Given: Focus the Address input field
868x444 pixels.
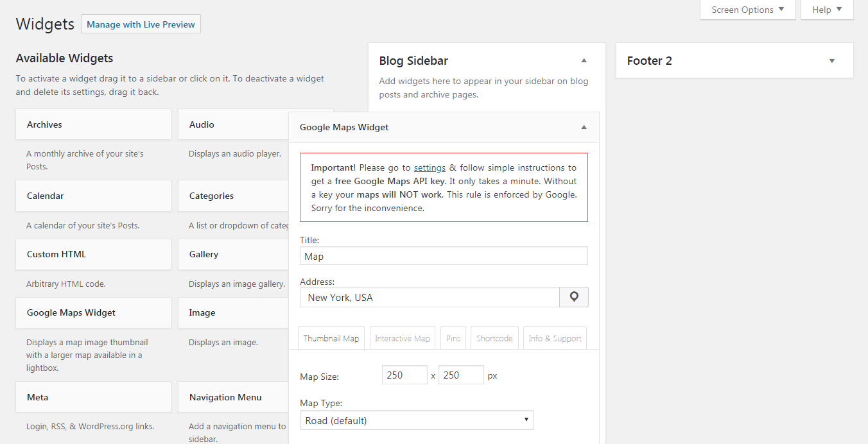Looking at the screenshot, I should click(x=430, y=297).
